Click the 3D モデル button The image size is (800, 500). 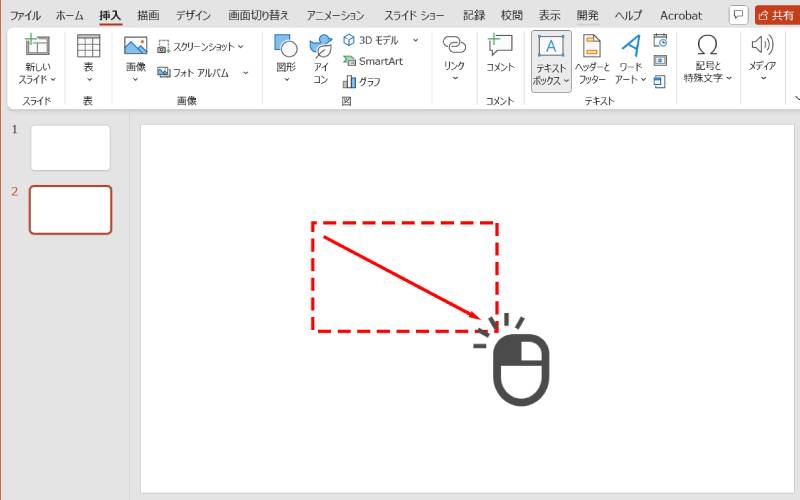pos(371,40)
